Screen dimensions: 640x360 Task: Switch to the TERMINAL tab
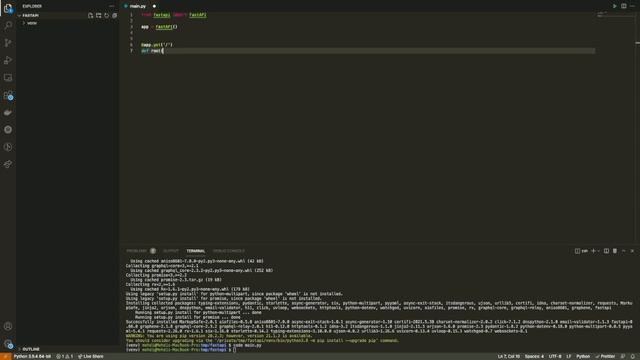click(196, 251)
